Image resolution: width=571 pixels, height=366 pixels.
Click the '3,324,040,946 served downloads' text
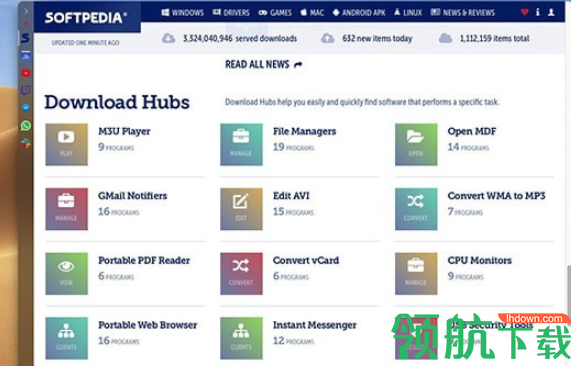click(240, 38)
